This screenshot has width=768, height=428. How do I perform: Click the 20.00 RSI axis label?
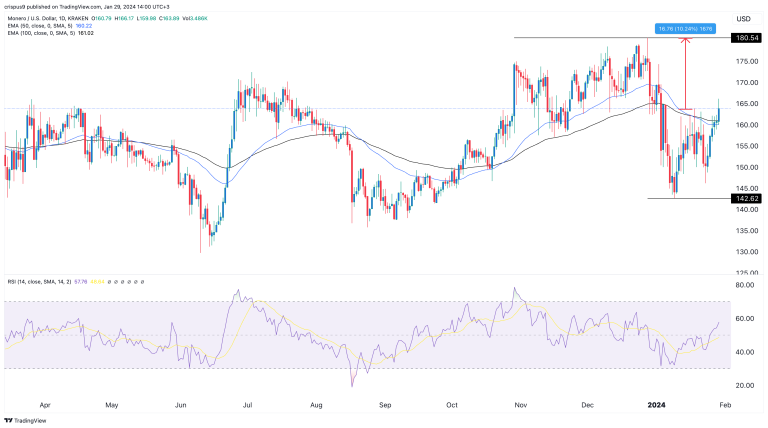point(745,385)
